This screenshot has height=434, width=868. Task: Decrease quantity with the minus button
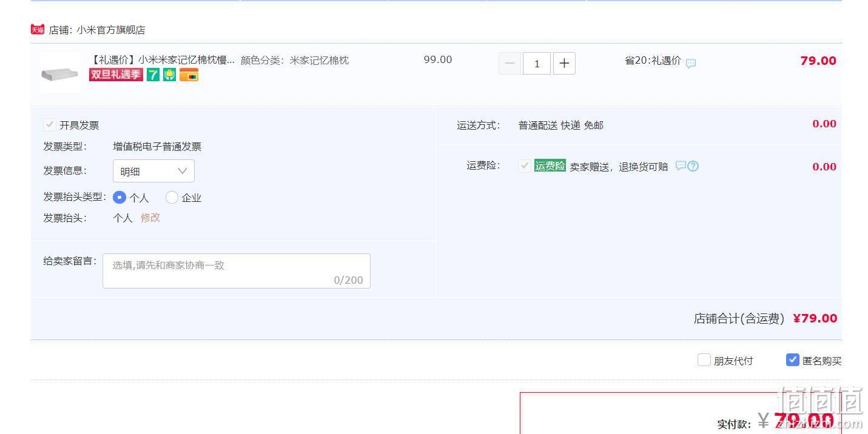pyautogui.click(x=510, y=63)
